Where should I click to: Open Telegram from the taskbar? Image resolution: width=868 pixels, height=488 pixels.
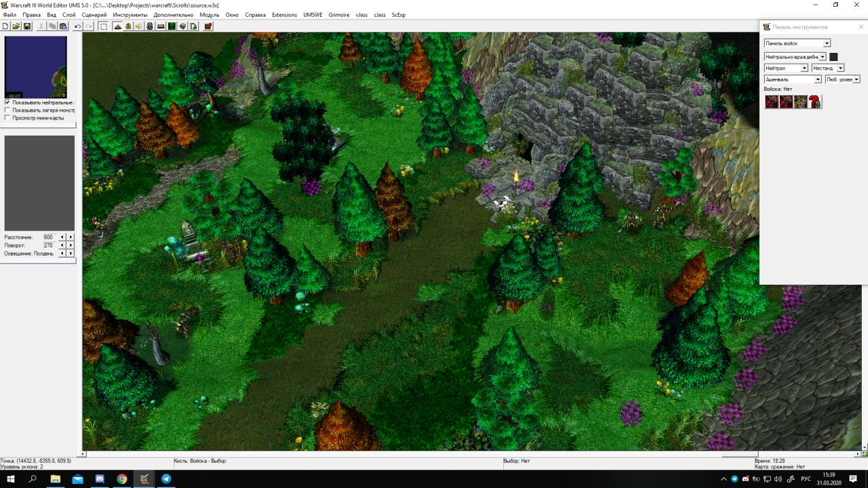coord(166,479)
